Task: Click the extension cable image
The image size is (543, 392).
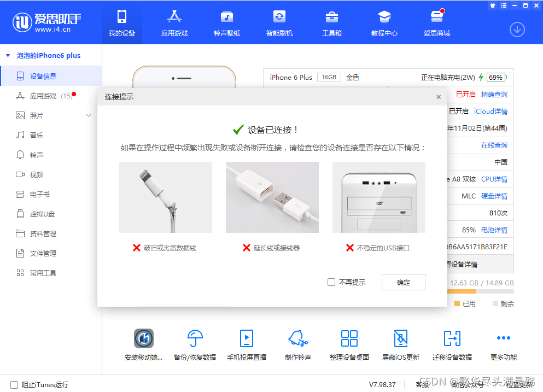Action: (x=272, y=197)
